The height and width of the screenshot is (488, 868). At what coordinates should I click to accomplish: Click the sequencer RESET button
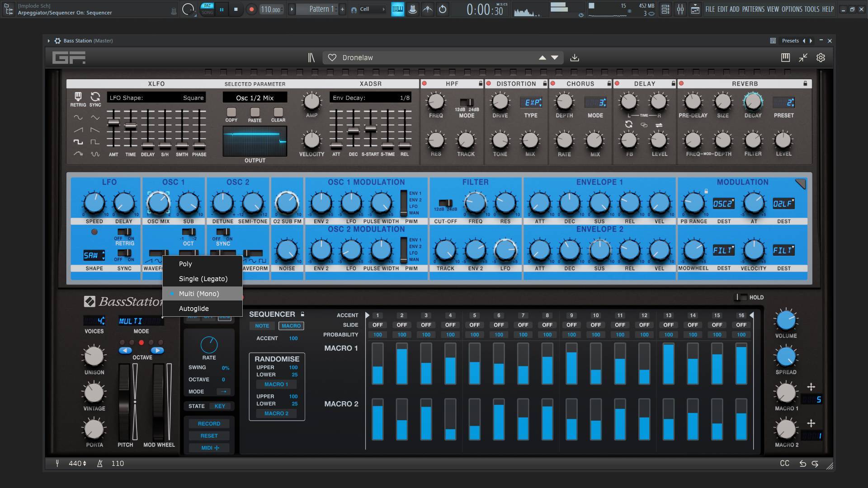[x=209, y=436]
